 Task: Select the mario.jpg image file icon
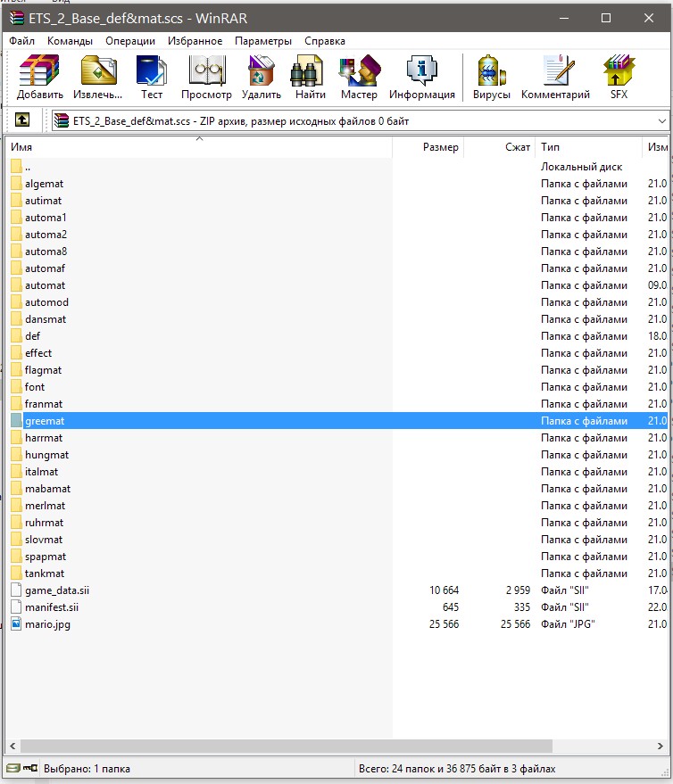tap(16, 624)
